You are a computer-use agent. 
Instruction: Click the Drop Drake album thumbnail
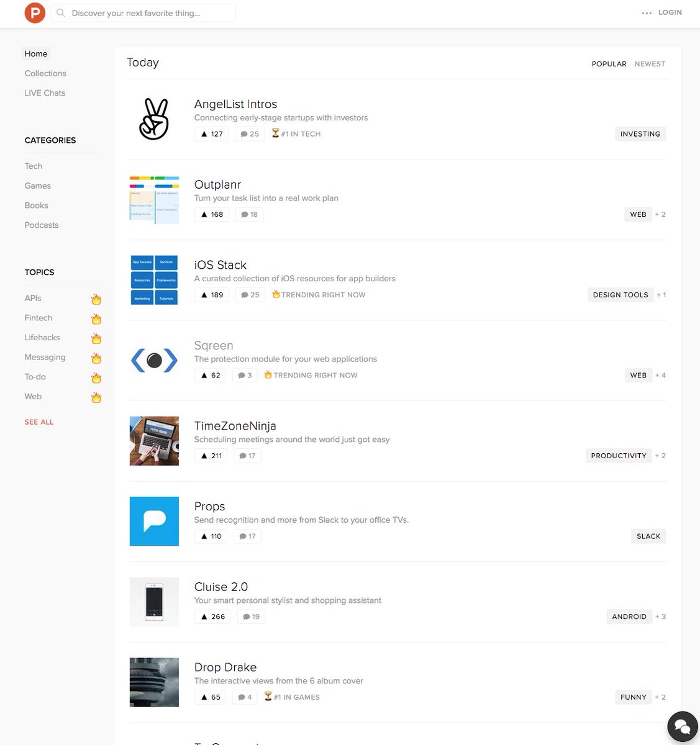point(154,682)
